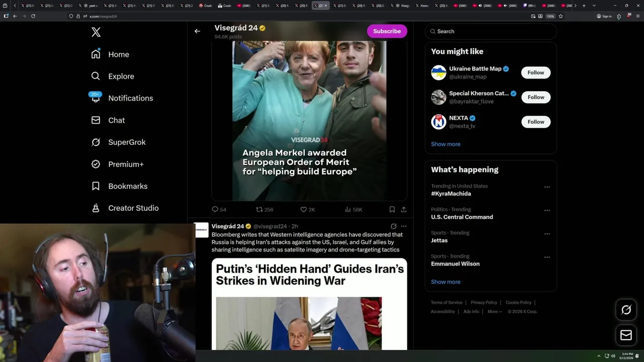
Task: Click the X logo in the sidebar
Action: click(96, 32)
